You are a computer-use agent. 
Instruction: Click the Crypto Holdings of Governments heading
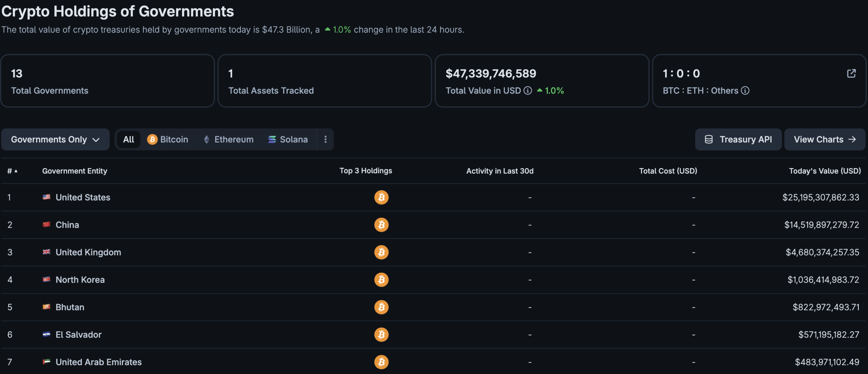pyautogui.click(x=118, y=12)
